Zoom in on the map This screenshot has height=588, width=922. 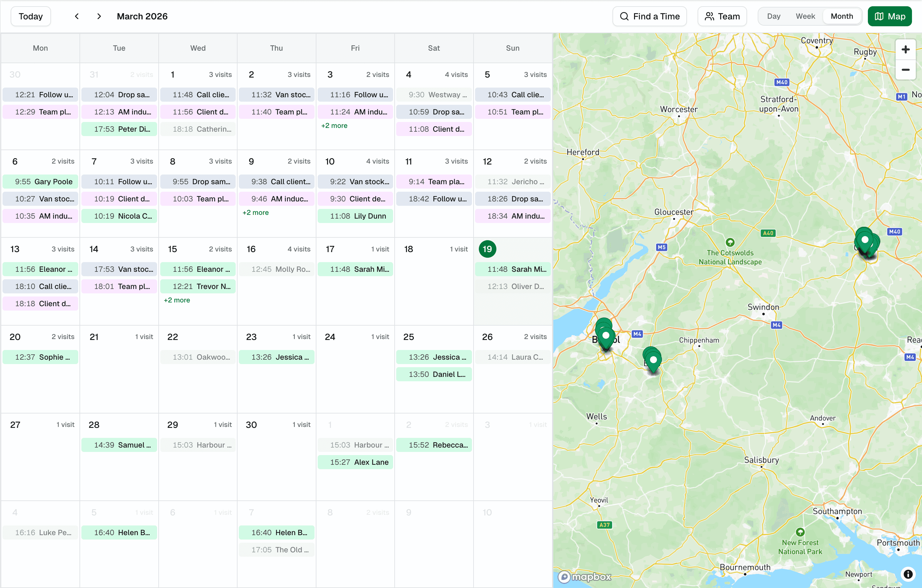(905, 50)
